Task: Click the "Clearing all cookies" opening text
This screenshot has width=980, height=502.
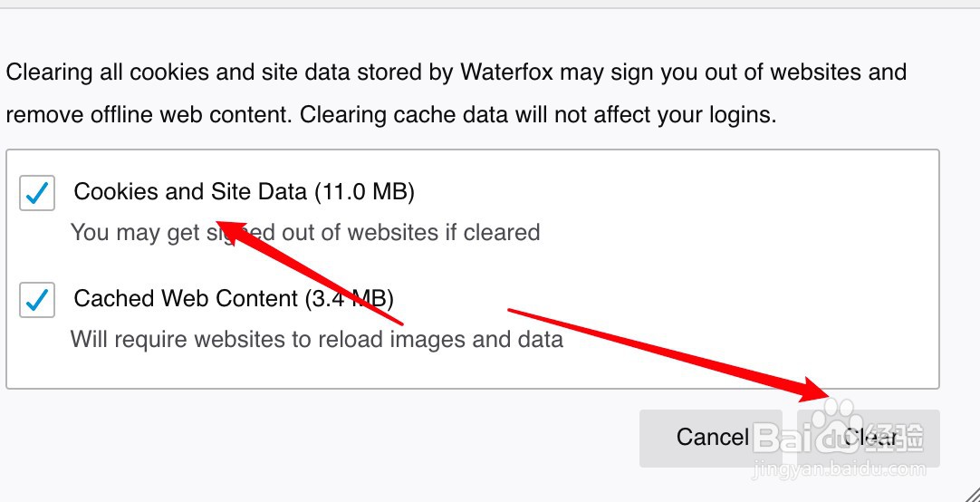Action: [98, 72]
